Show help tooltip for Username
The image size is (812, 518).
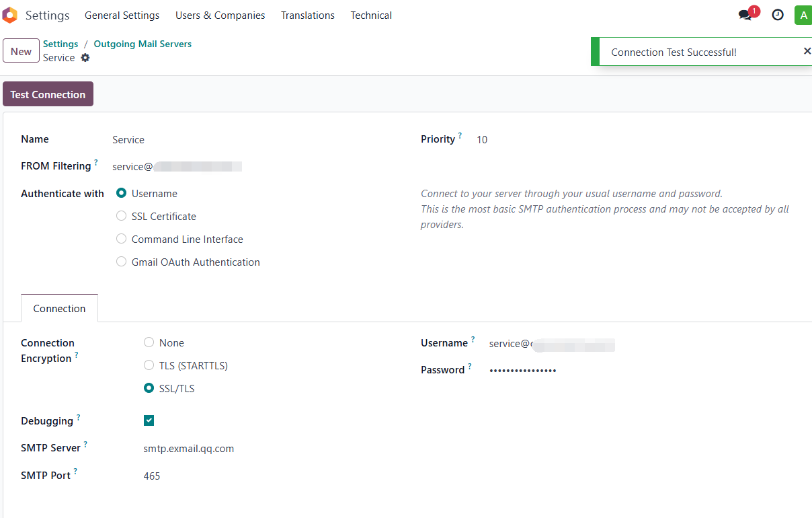473,339
